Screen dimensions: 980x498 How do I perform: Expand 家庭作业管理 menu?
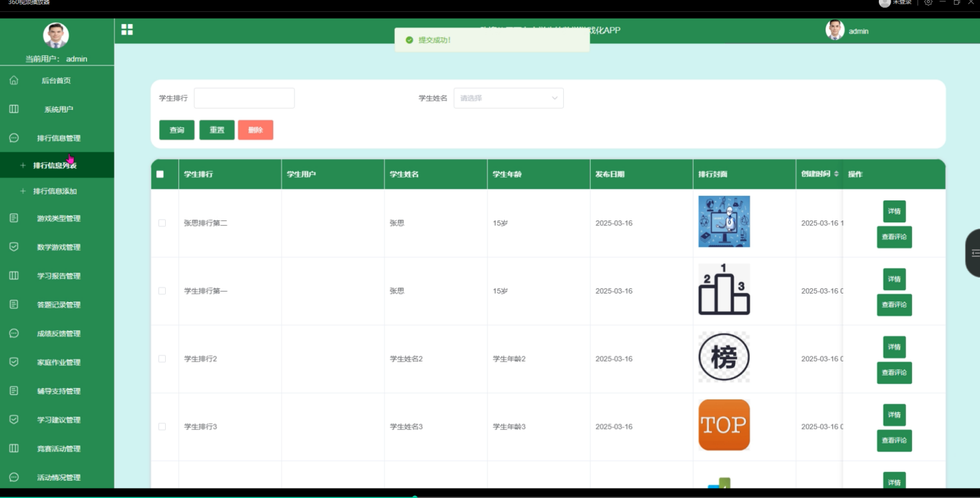point(59,362)
